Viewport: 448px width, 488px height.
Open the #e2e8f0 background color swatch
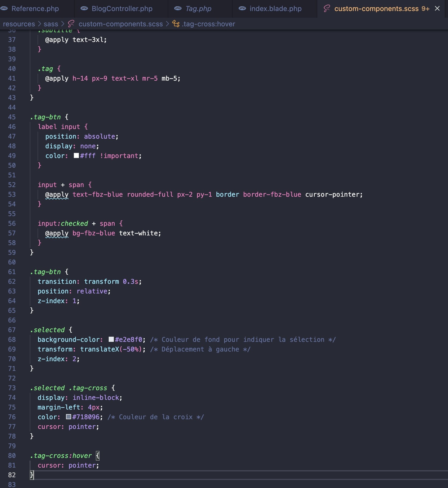[111, 339]
